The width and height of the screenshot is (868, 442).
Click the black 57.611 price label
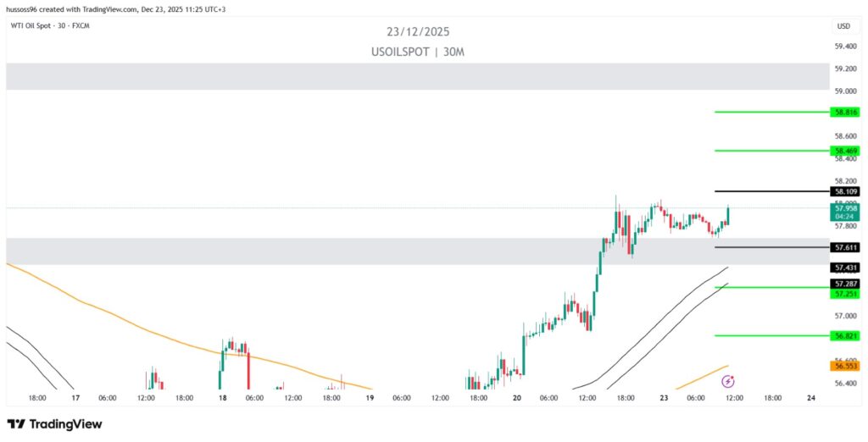pos(845,247)
